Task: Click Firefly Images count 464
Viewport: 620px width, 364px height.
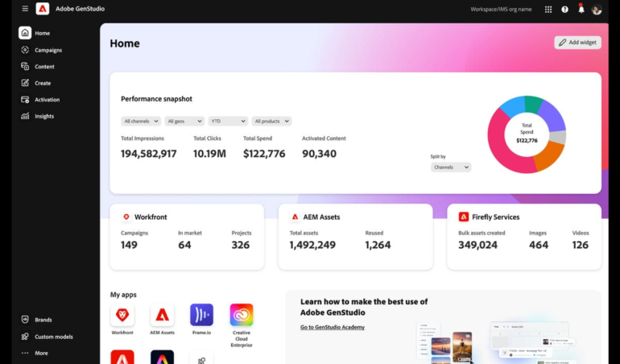Action: coord(539,245)
